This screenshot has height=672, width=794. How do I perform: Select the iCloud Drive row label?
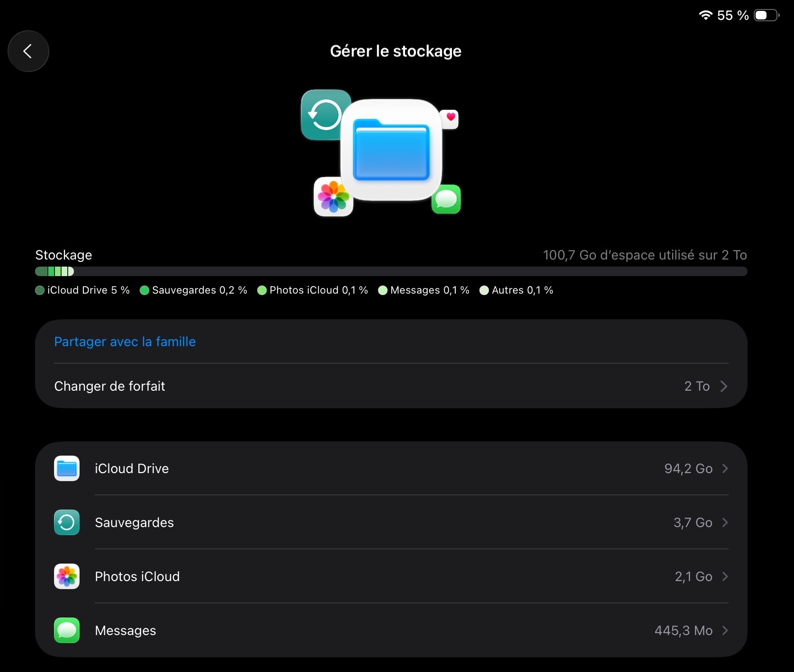[x=132, y=468]
